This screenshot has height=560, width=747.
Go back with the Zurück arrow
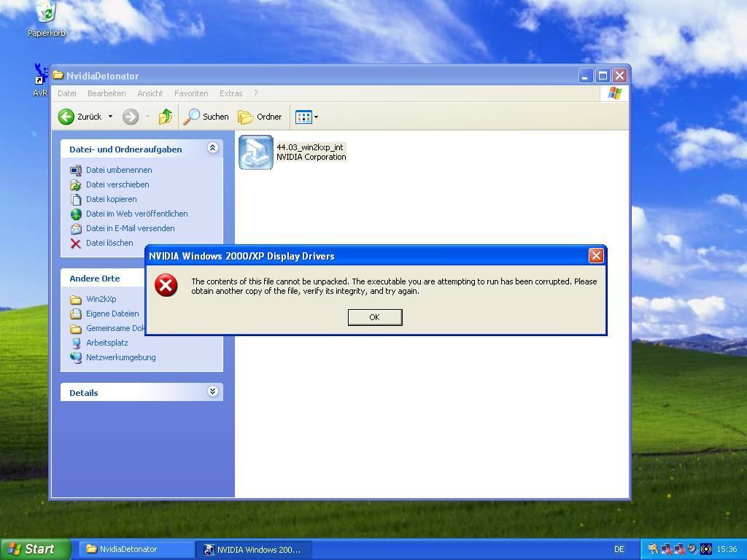point(66,117)
